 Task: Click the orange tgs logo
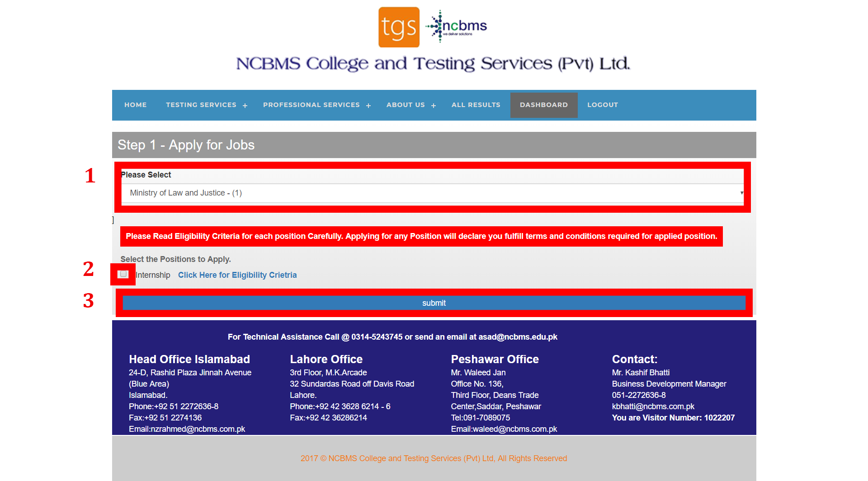pyautogui.click(x=399, y=27)
